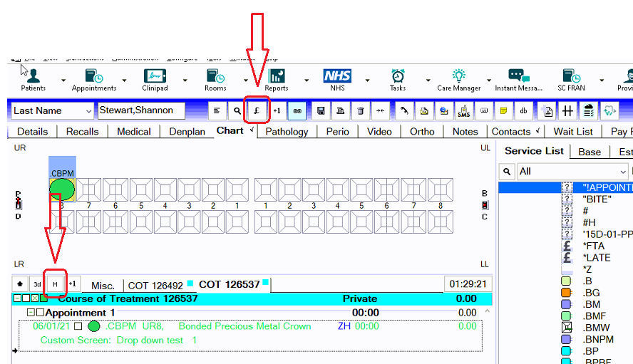Click the NHS toolbar icon
Viewport: 633px width, 364px height.
(337, 78)
